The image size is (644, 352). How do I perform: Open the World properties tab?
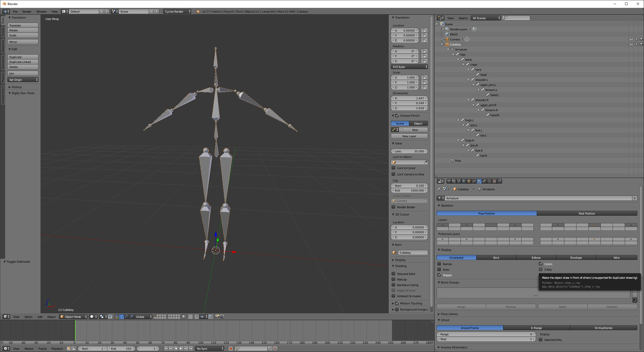pos(464,181)
